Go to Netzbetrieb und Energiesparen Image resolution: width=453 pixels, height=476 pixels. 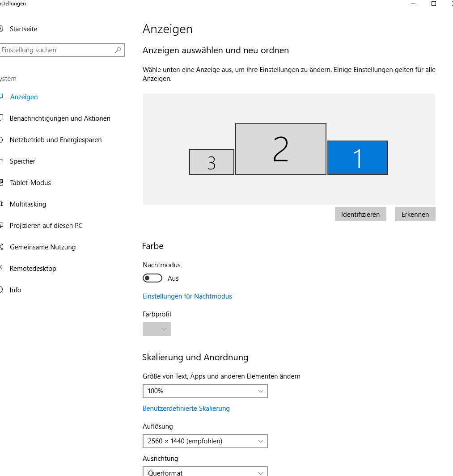coord(55,140)
